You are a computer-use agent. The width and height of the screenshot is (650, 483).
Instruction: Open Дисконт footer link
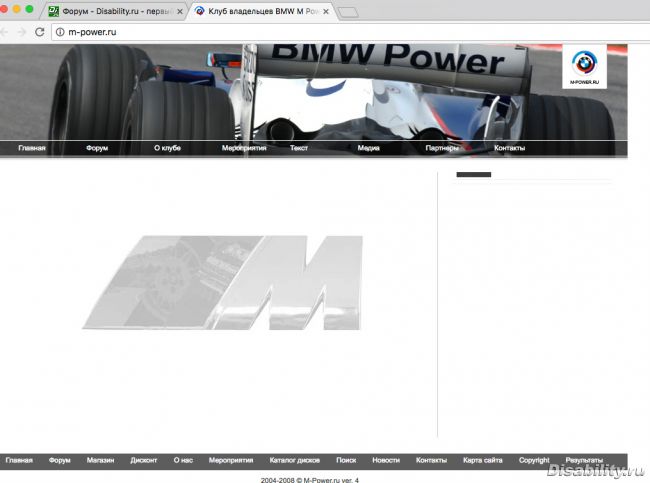(x=143, y=460)
